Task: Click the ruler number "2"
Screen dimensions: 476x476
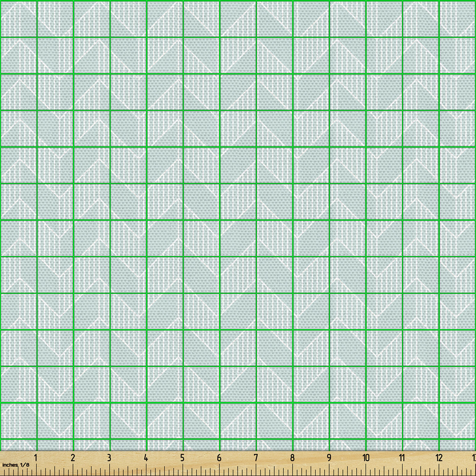Action: tap(73, 458)
